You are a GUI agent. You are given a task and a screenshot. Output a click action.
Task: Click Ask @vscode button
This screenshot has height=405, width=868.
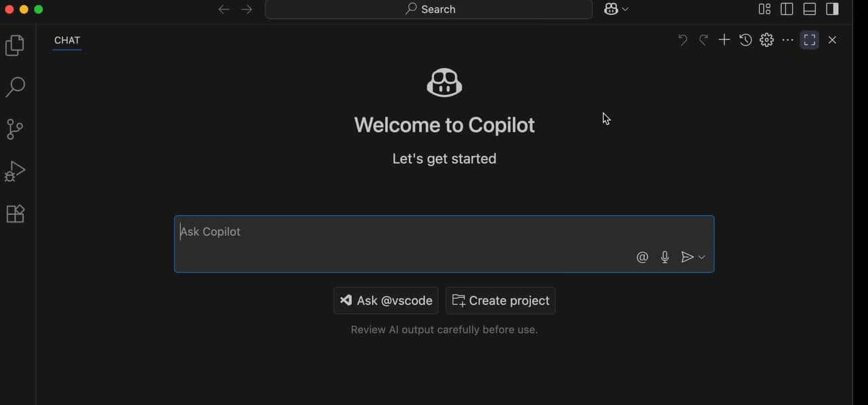pos(385,300)
